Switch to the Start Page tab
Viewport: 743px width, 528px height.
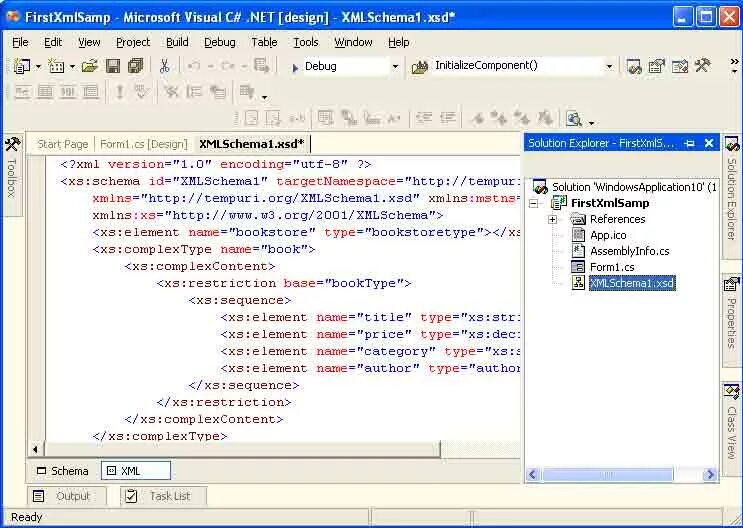coord(63,144)
